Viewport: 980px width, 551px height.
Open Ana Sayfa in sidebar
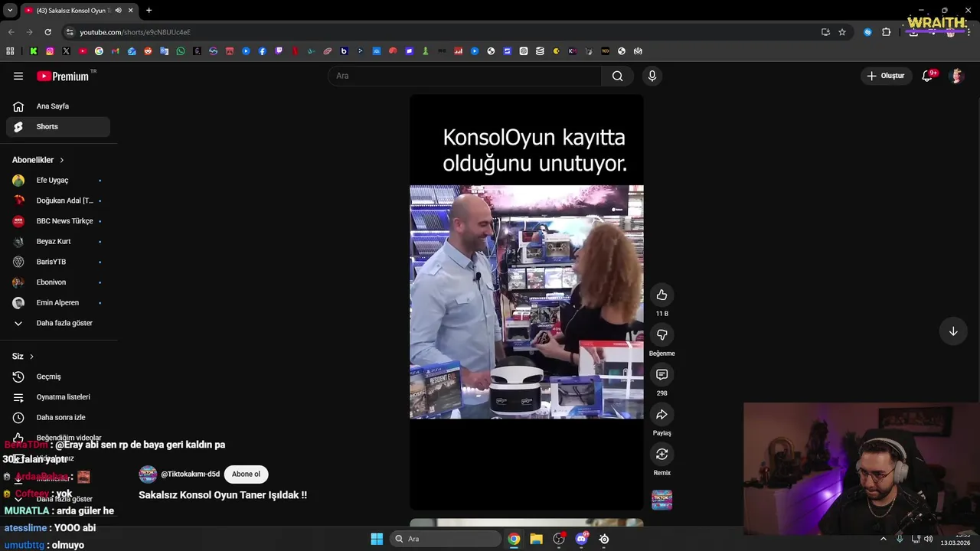[x=58, y=106]
